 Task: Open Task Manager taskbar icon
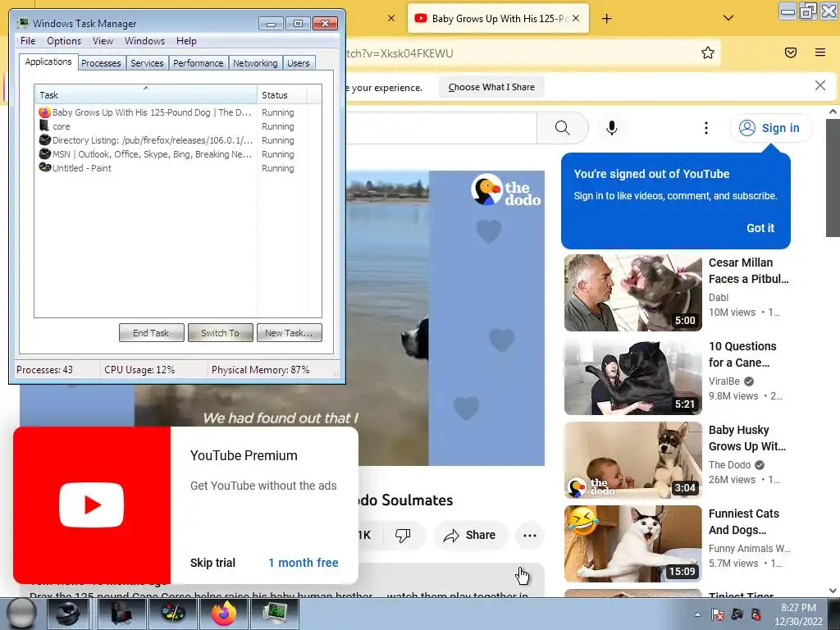(x=274, y=614)
